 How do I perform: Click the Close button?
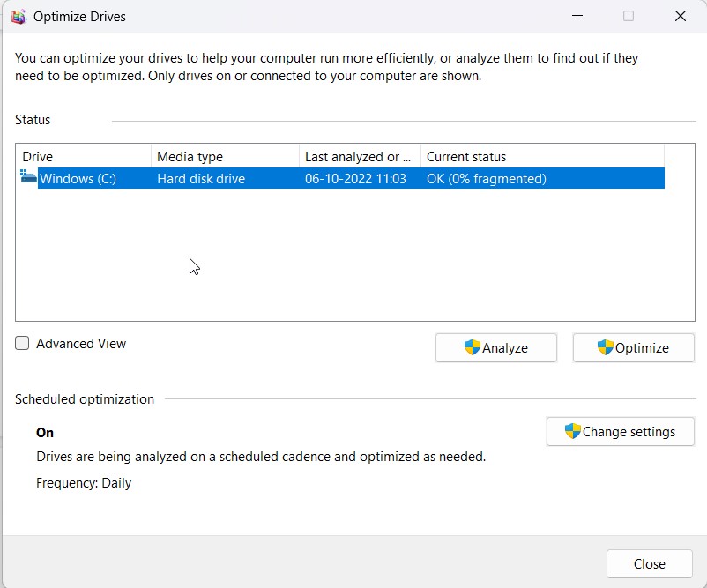click(650, 563)
